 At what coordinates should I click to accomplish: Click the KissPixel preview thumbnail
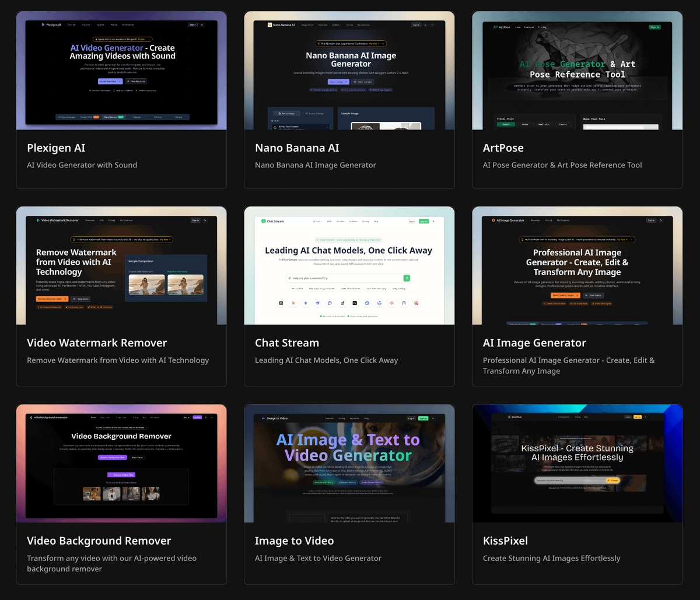pos(577,464)
